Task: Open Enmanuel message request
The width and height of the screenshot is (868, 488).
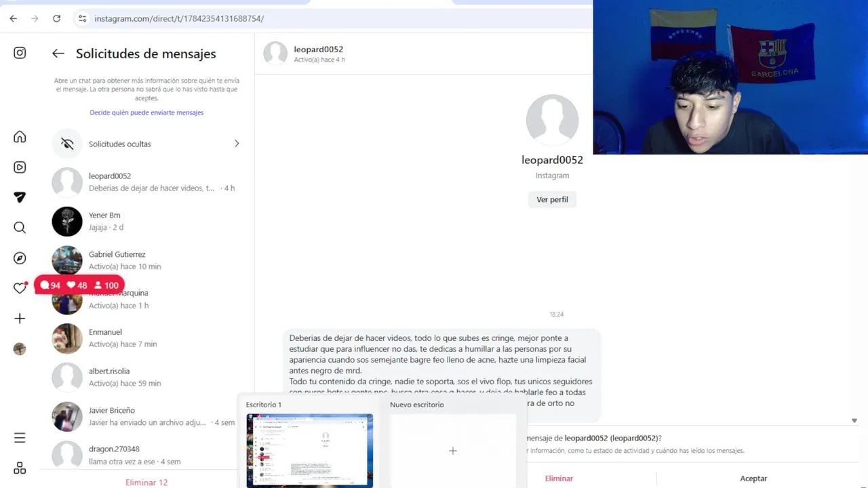Action: pyautogui.click(x=146, y=338)
